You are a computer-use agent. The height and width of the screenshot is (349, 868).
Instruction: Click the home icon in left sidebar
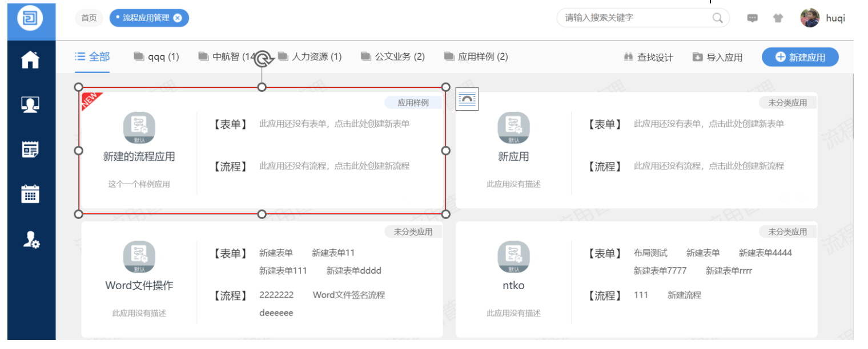click(x=30, y=59)
